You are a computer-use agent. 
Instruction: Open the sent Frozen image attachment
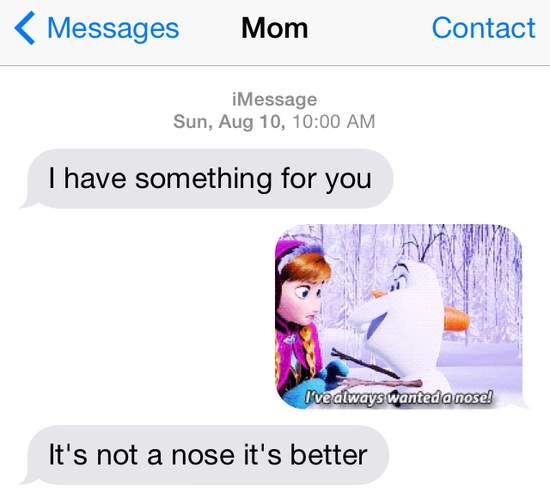pyautogui.click(x=399, y=316)
